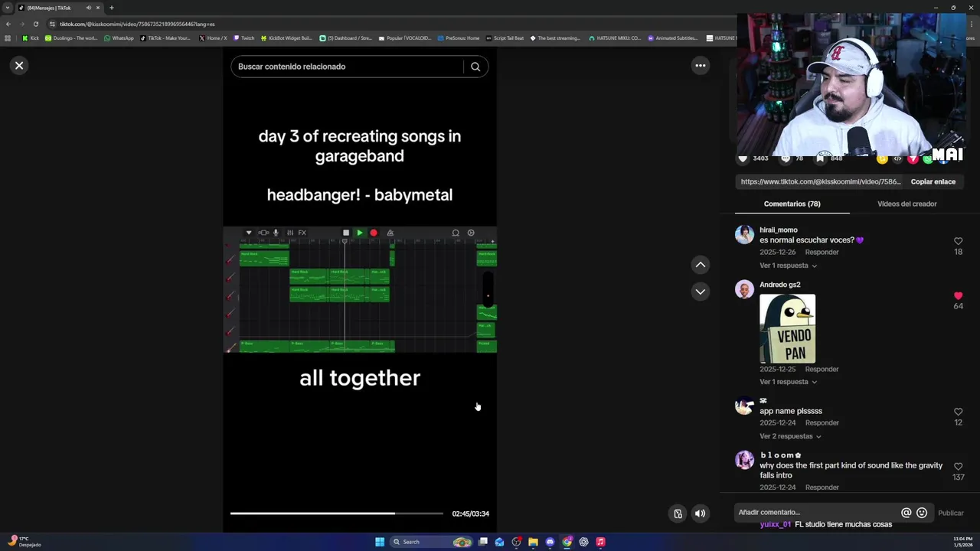Open hirali_momo's profile avatar
This screenshot has width=980, height=551.
pos(744,235)
